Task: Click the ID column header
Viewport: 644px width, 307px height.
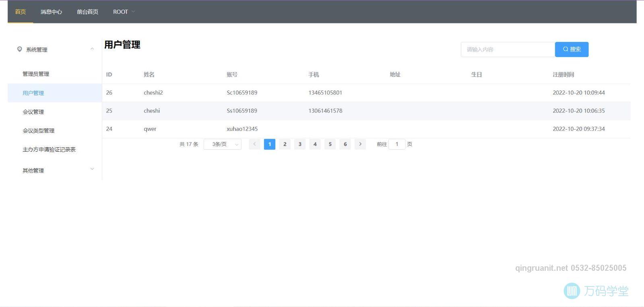Action: [x=109, y=74]
